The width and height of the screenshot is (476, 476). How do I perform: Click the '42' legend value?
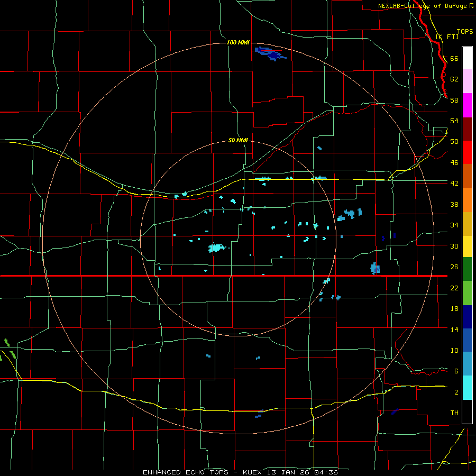point(454,184)
